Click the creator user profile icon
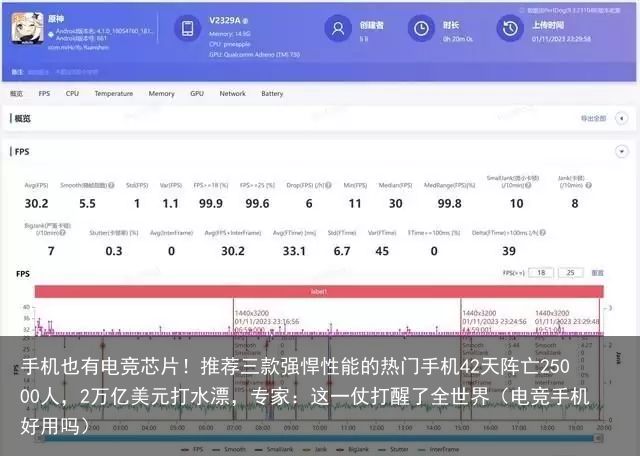This screenshot has width=640, height=456. [x=338, y=29]
